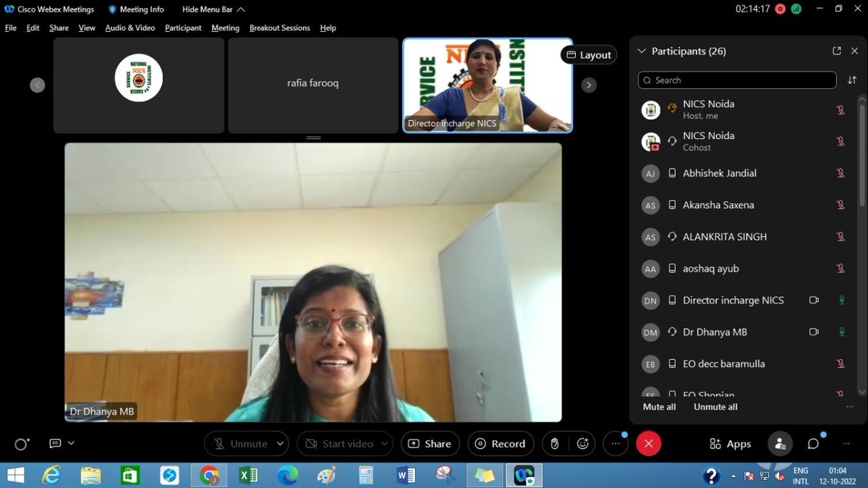
Task: Open the Edit menu
Action: pyautogui.click(x=33, y=28)
